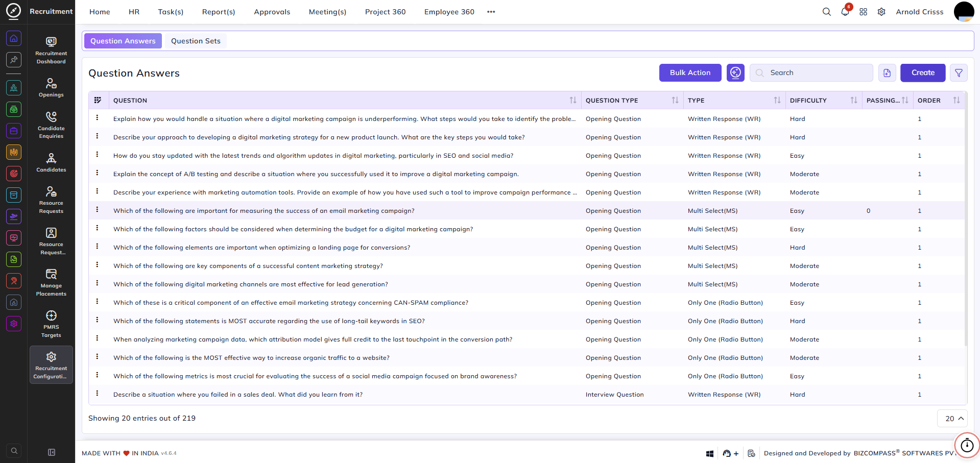Click the Bulk Action button
This screenshot has height=463, width=980.
[x=690, y=73]
